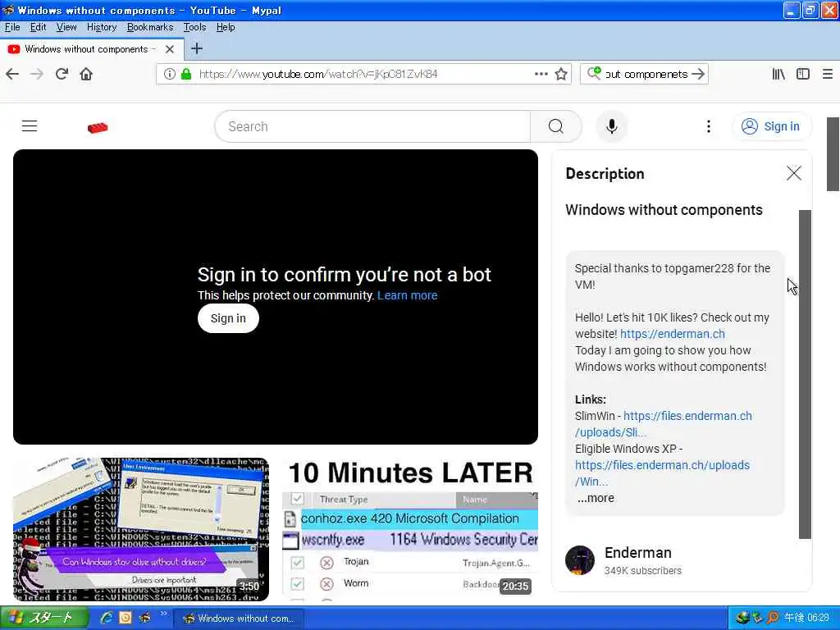
Task: Expand description with ...more
Action: click(x=596, y=498)
